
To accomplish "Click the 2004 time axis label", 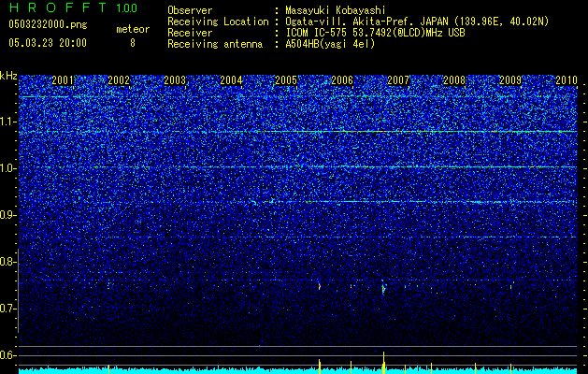I will pyautogui.click(x=231, y=79).
